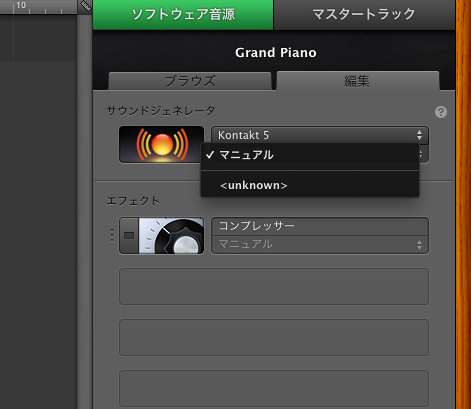Open the Kontakt 5 generator dropdown
The height and width of the screenshot is (409, 471).
tap(320, 135)
